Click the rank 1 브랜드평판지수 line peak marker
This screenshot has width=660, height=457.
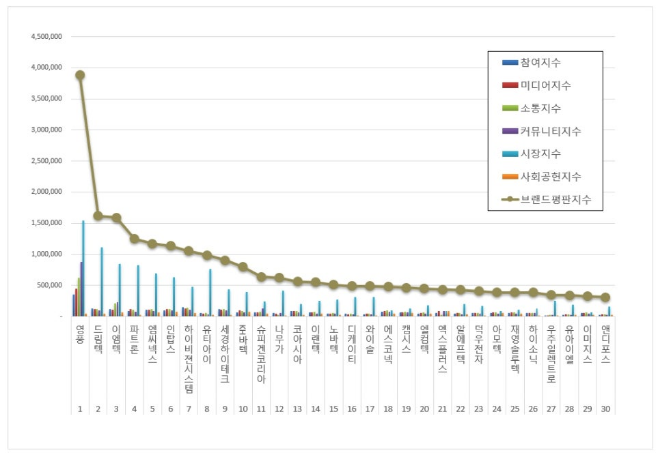tap(80, 75)
